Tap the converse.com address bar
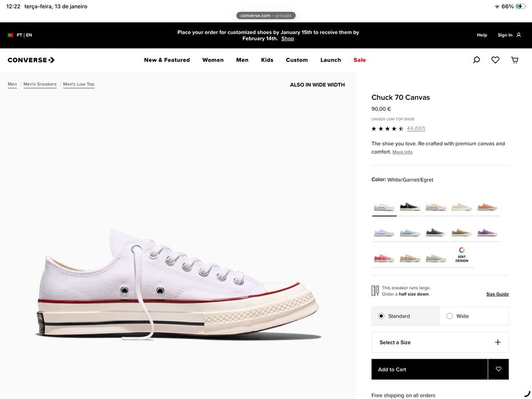Viewport: 532px width, 399px height. [266, 15]
